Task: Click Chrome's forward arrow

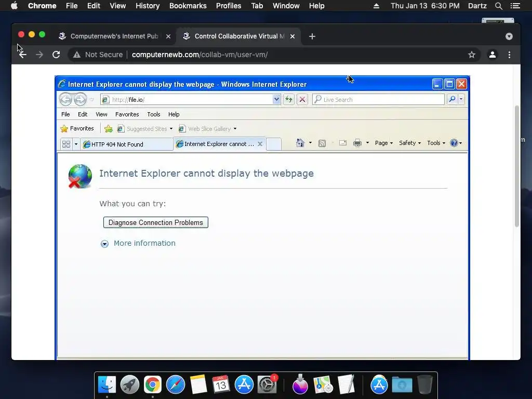Action: click(x=39, y=55)
